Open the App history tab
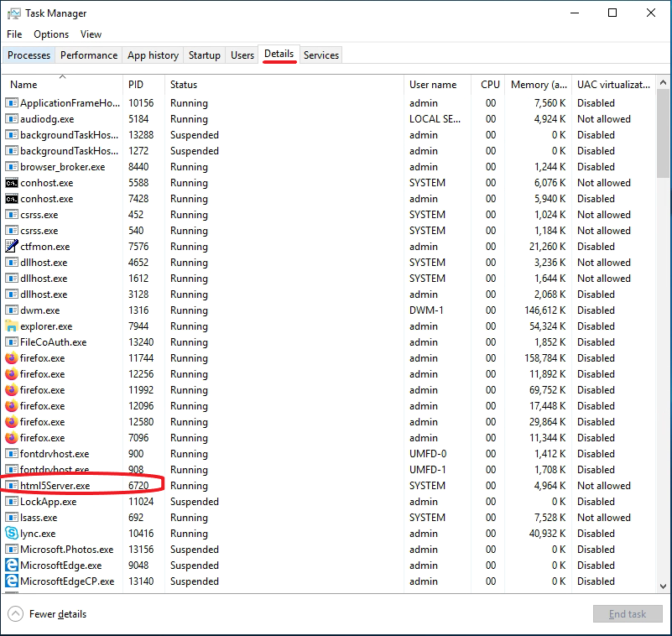The width and height of the screenshot is (672, 636). point(152,55)
